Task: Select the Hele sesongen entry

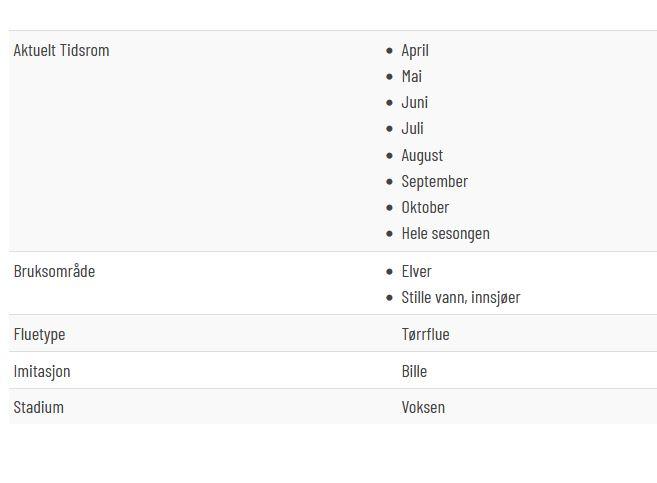Action: (x=445, y=234)
